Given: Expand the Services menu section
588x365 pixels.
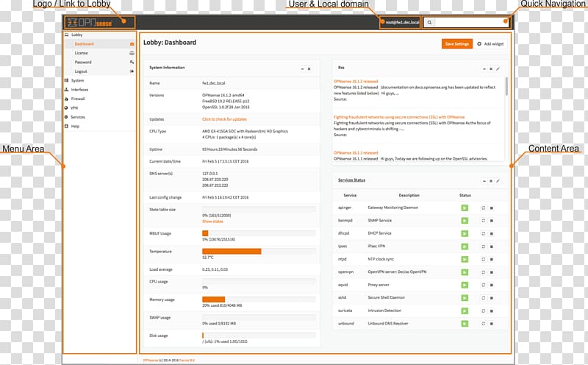Looking at the screenshot, I should pyautogui.click(x=78, y=117).
